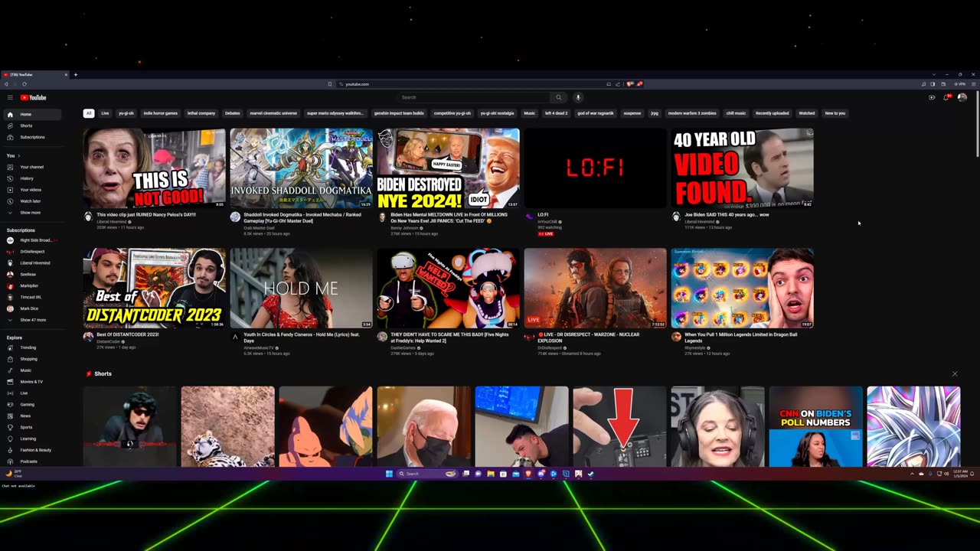Select the lethal company chip
This screenshot has height=551, width=980.
201,113
